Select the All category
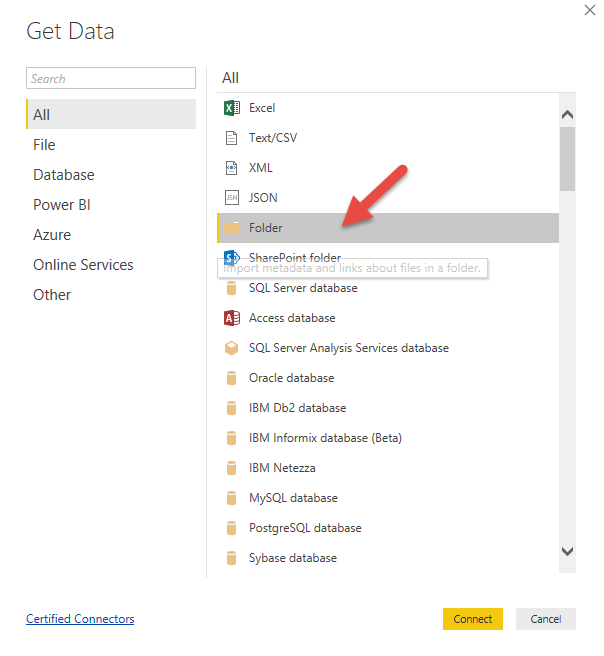 [111, 114]
